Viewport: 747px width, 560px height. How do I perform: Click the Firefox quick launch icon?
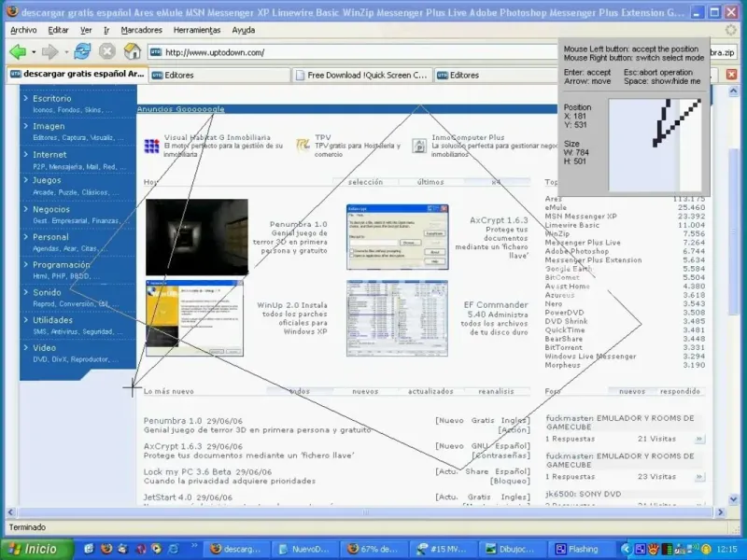pyautogui.click(x=106, y=549)
